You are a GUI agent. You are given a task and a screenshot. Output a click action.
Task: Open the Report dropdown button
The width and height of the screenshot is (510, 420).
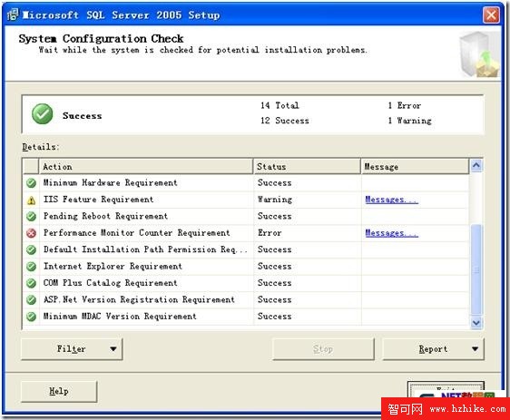point(433,349)
